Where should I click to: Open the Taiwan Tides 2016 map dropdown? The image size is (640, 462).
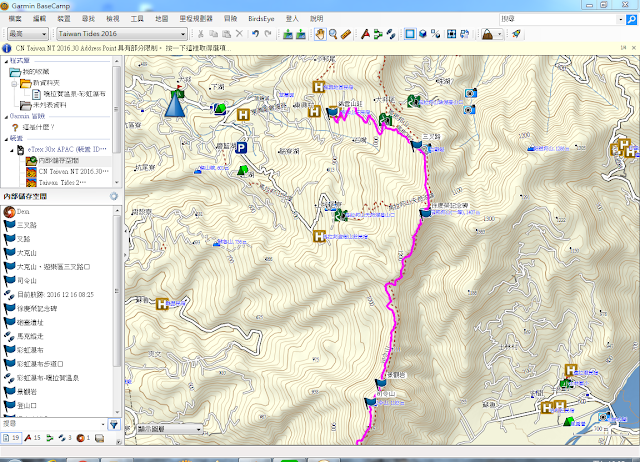[x=122, y=34]
